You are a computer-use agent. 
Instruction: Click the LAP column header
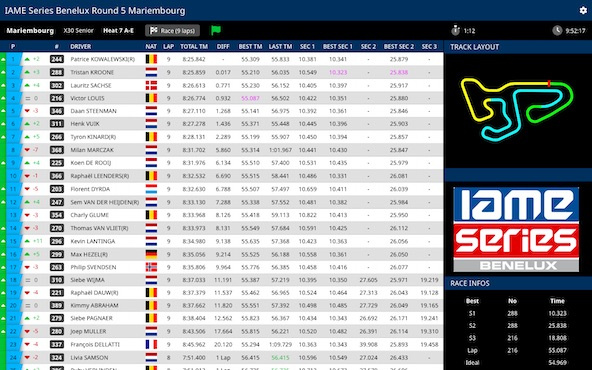[168, 46]
